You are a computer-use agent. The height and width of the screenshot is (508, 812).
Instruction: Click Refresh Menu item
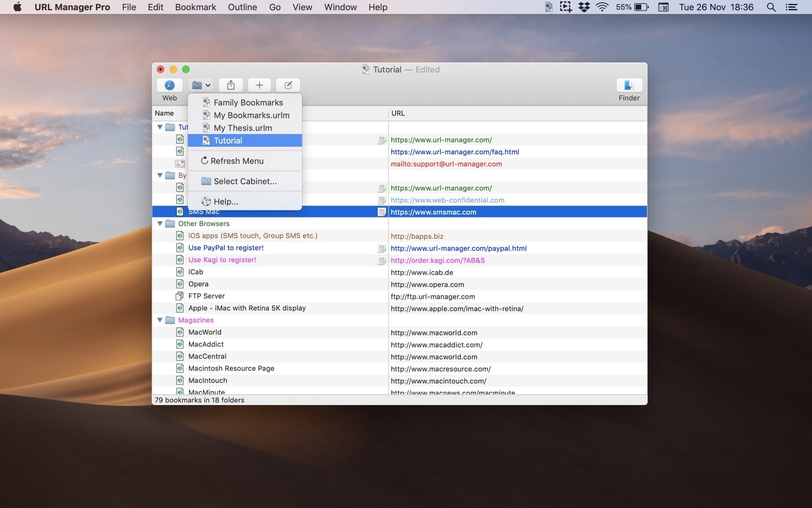[236, 161]
